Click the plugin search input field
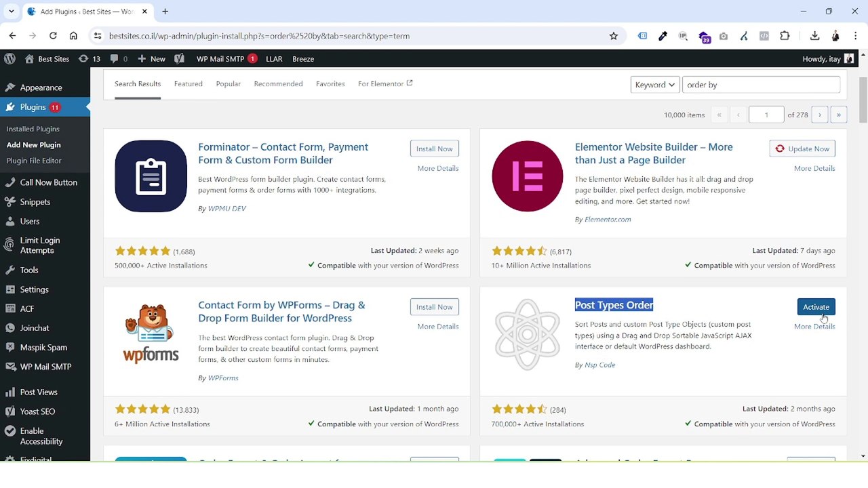The height and width of the screenshot is (488, 868). pyautogui.click(x=761, y=85)
